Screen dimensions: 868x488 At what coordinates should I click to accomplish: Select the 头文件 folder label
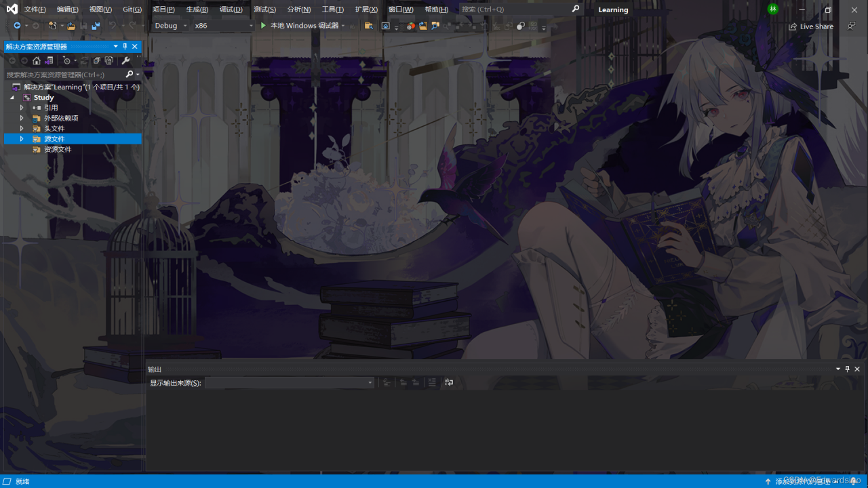54,128
